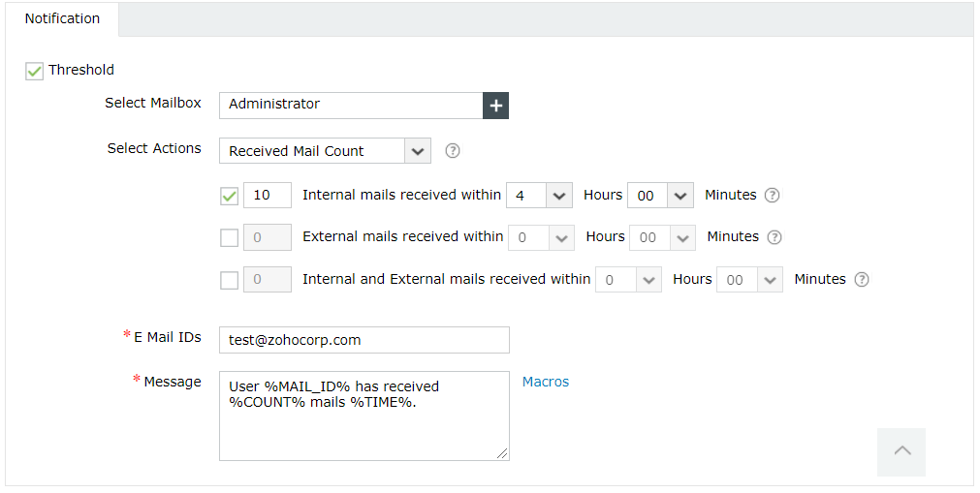Screen dimensions: 980x493
Task: Enable Internal and External mails checkbox
Action: (230, 280)
